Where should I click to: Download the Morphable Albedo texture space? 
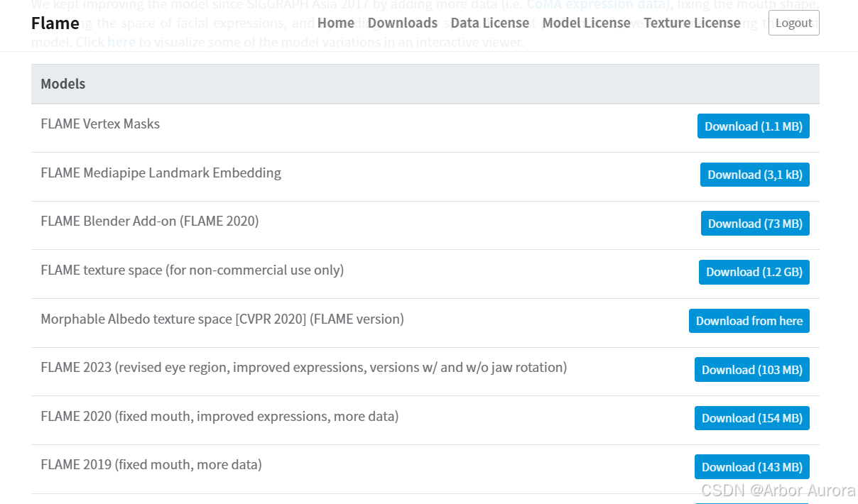click(749, 320)
